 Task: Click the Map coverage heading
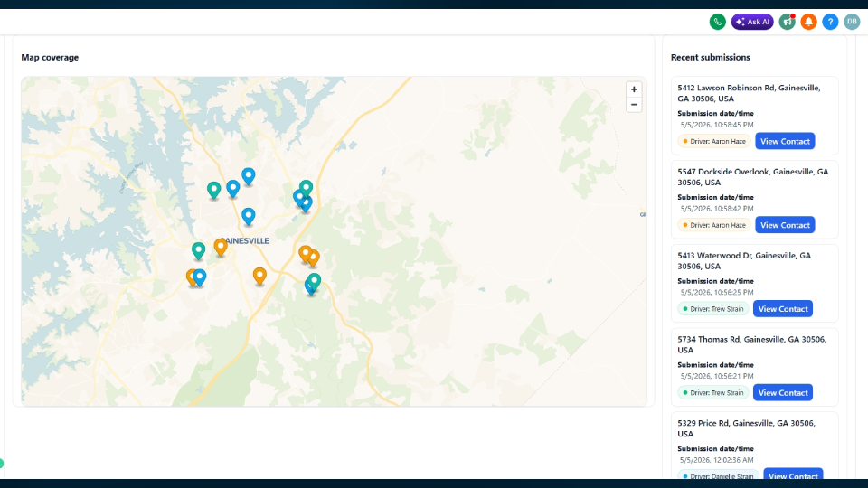50,58
